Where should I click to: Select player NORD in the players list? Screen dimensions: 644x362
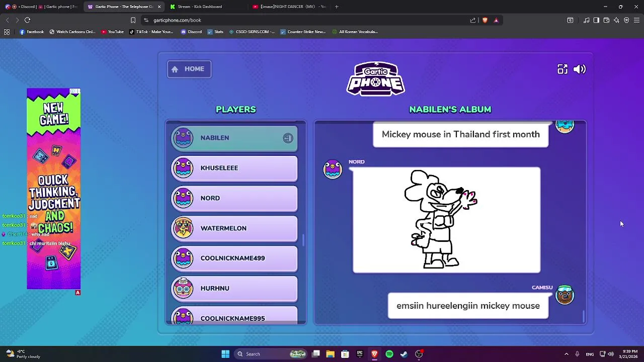click(234, 198)
